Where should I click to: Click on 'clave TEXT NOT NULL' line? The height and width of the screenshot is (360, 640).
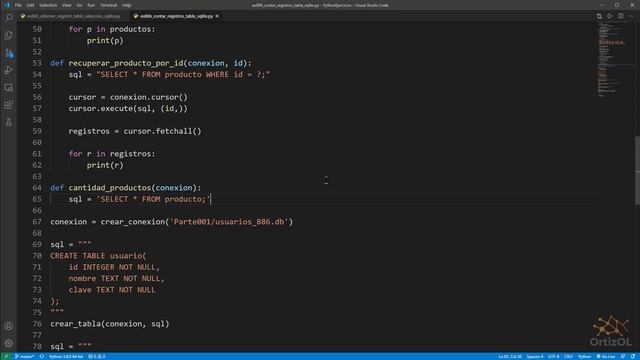tap(112, 289)
